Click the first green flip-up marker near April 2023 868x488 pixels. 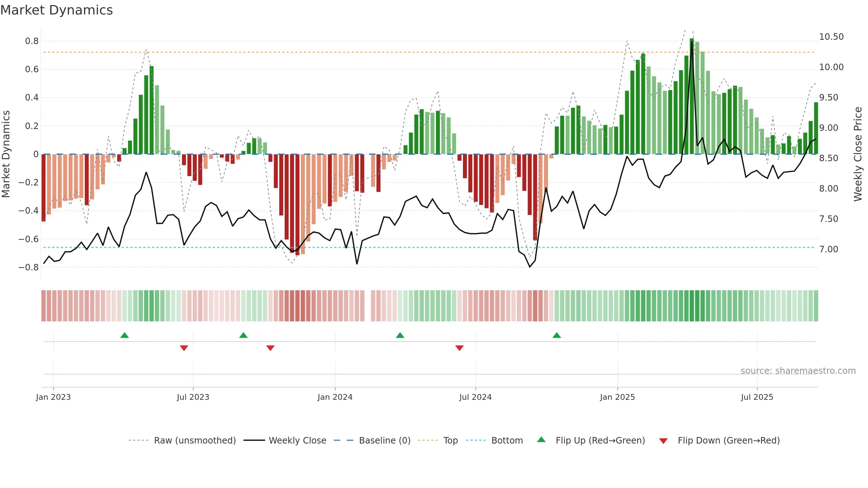(124, 335)
